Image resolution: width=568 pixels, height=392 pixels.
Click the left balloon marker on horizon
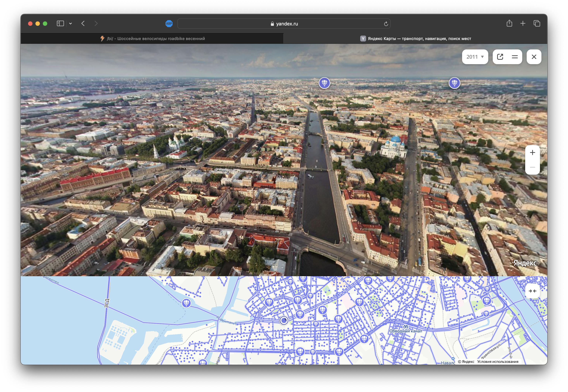[324, 83]
